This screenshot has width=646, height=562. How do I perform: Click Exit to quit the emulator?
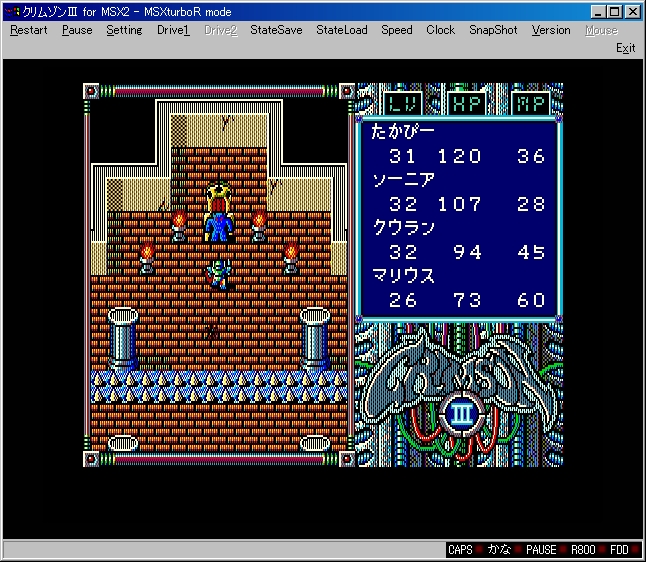coord(625,48)
